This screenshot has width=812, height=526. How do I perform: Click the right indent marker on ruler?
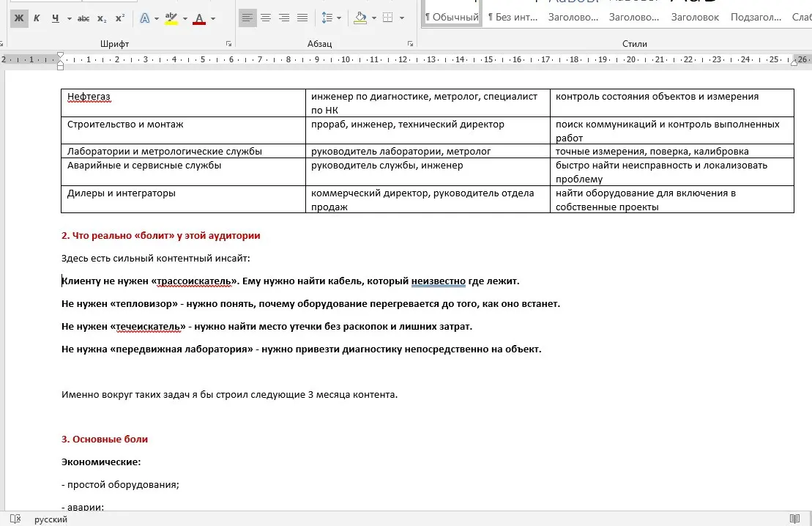(794, 63)
